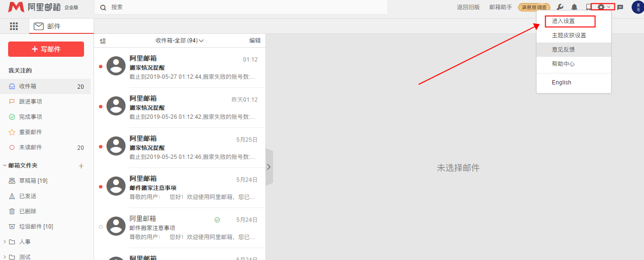Click the 返回旧版 link
Image resolution: width=644 pixels, height=260 pixels.
click(x=468, y=7)
